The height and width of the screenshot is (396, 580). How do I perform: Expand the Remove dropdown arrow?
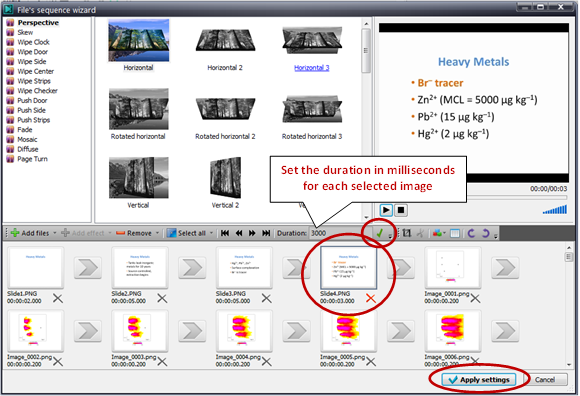click(157, 233)
